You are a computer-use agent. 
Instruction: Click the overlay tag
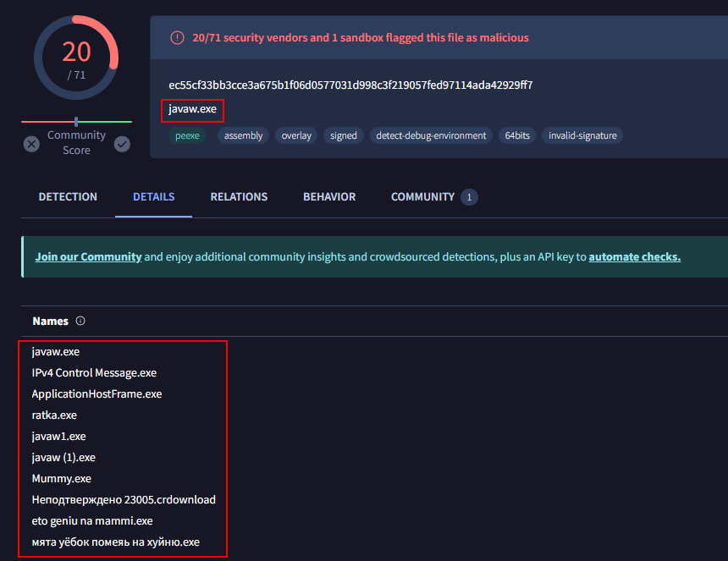click(296, 135)
